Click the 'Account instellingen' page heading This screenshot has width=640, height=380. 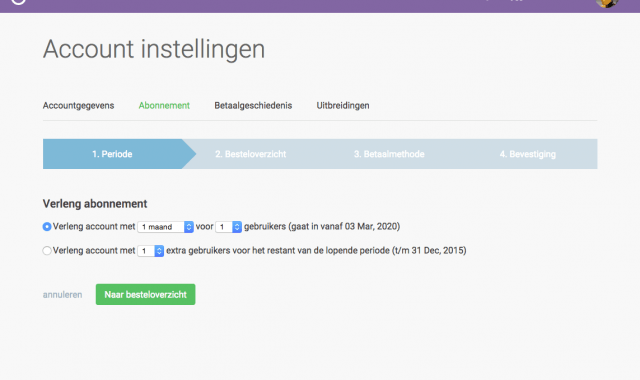point(154,49)
